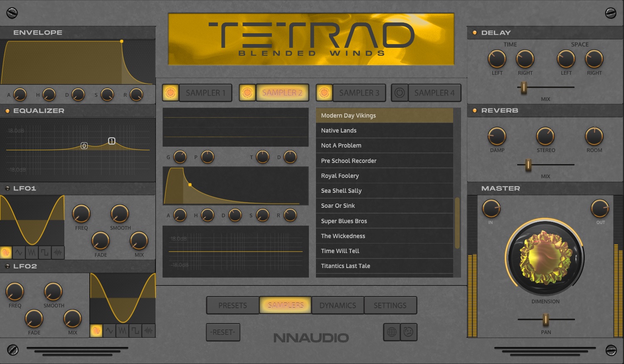Toggle the Sampler 1 power button
This screenshot has width=624, height=364.
[170, 93]
